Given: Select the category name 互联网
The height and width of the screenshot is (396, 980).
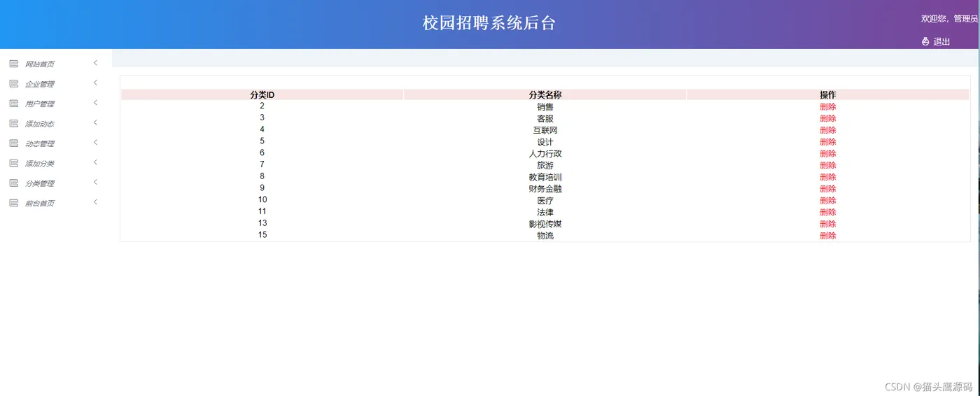Looking at the screenshot, I should pyautogui.click(x=545, y=130).
